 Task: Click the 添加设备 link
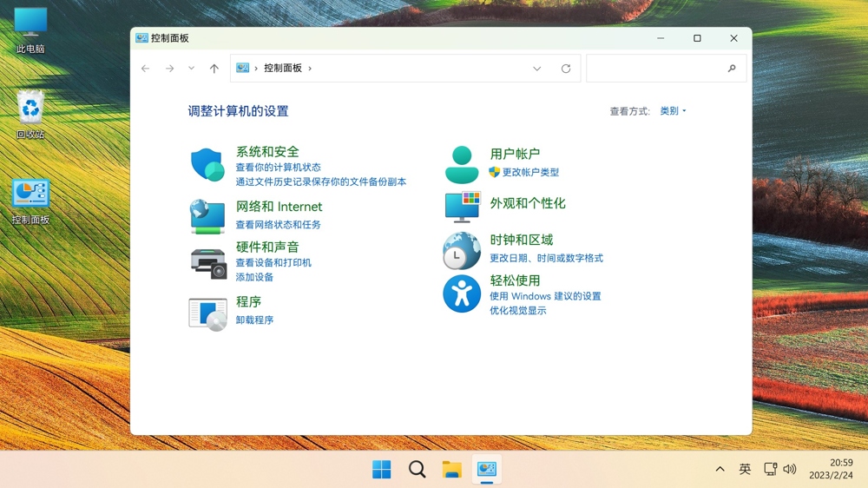coord(254,277)
